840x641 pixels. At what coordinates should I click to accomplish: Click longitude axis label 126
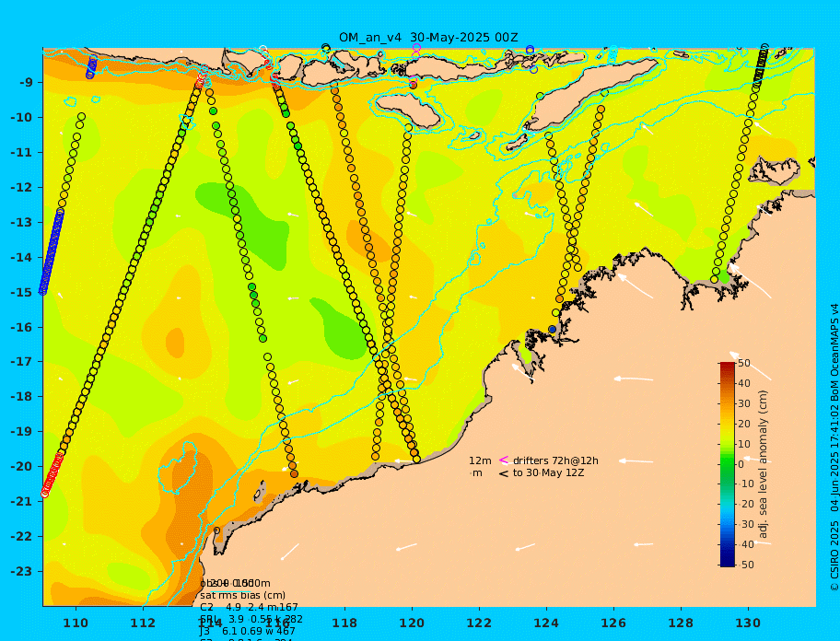[613, 624]
